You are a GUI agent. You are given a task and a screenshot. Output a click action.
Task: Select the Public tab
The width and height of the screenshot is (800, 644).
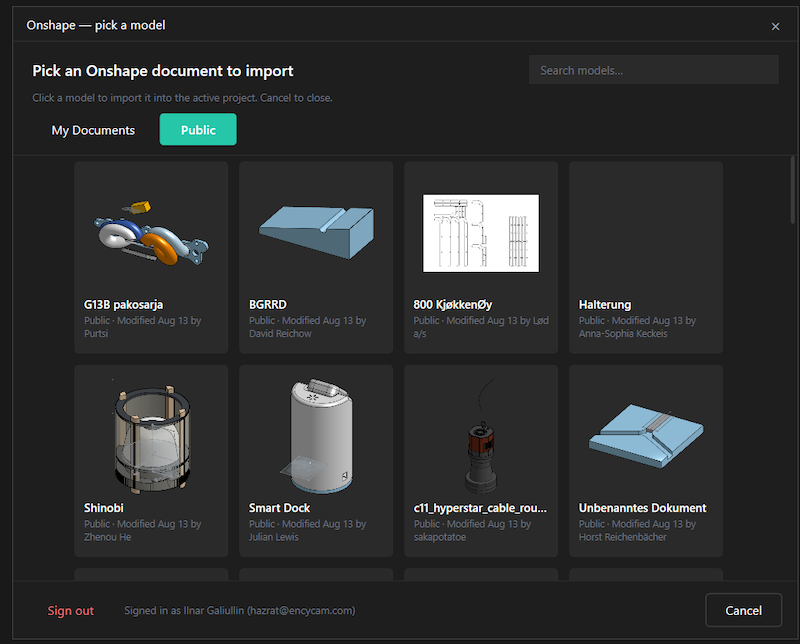pos(198,130)
